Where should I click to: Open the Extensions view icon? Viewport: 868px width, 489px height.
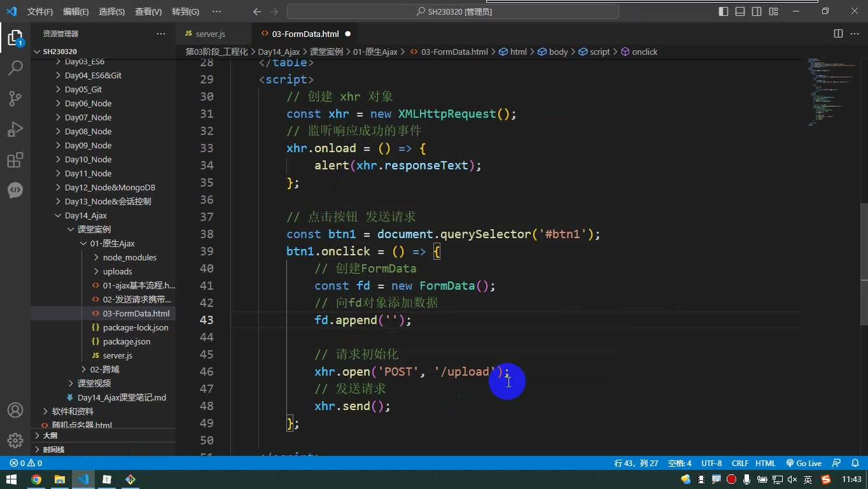pos(15,160)
